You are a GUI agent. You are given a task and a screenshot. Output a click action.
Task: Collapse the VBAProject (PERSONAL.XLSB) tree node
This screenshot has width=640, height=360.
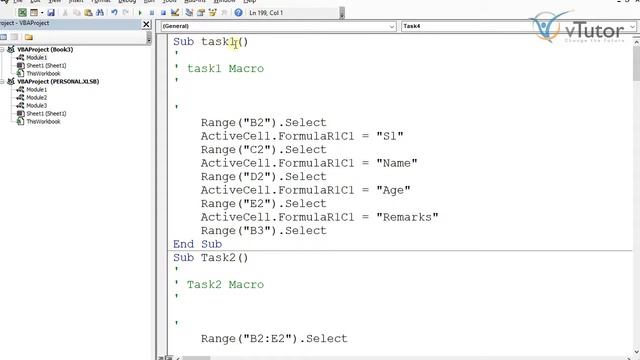(2, 82)
